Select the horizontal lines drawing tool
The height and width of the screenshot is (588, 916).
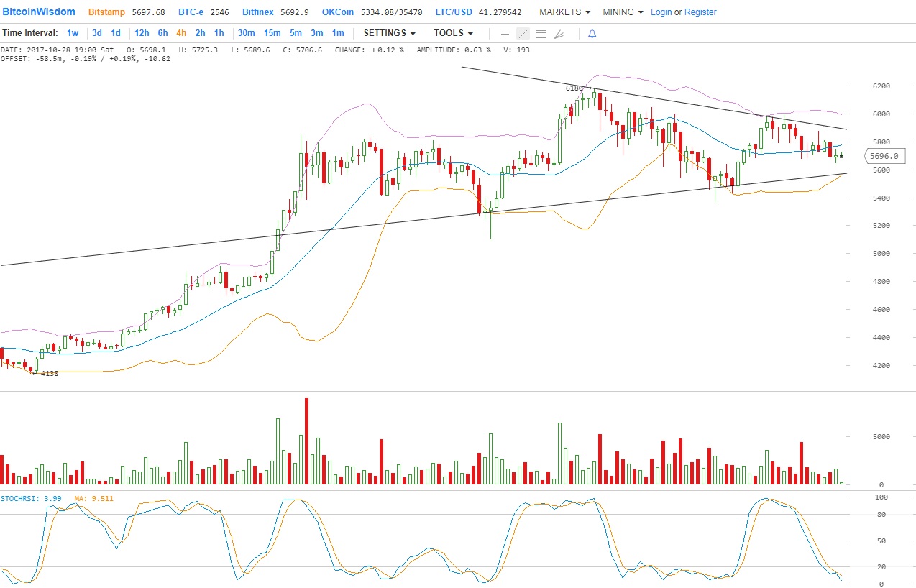point(541,34)
